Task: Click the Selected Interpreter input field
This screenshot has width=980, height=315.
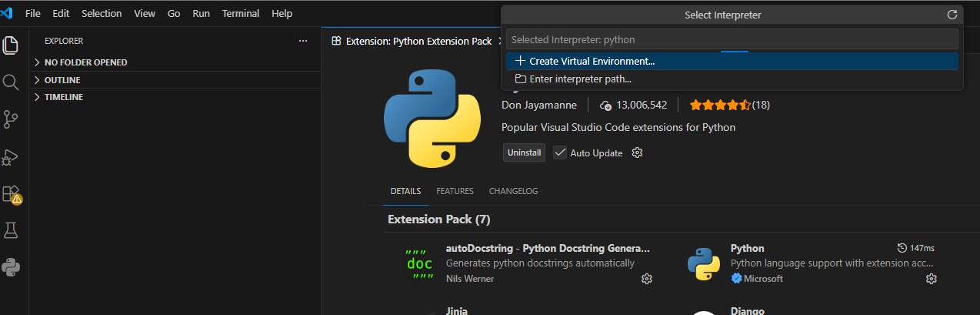Action: tap(731, 39)
